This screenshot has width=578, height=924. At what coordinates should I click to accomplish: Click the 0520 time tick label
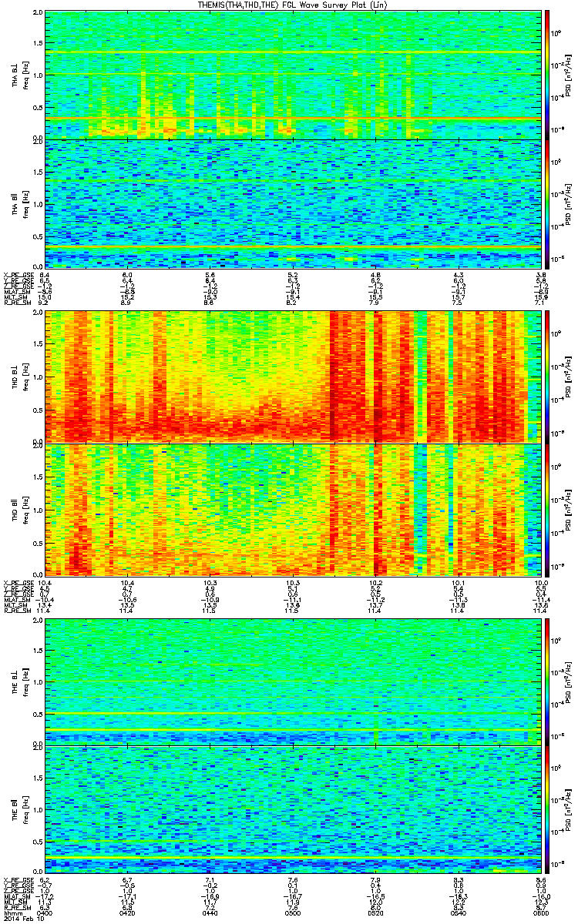376,912
